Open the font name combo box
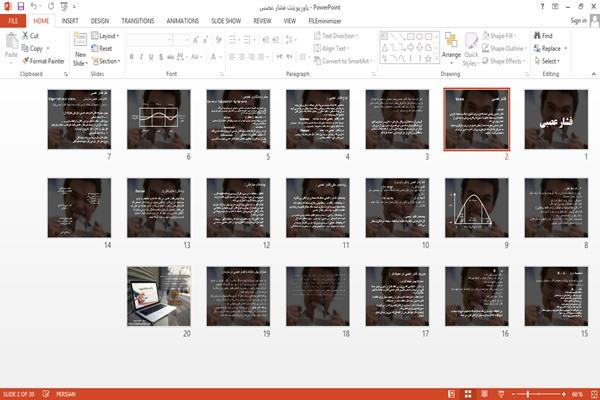600x400 pixels. 150,40
